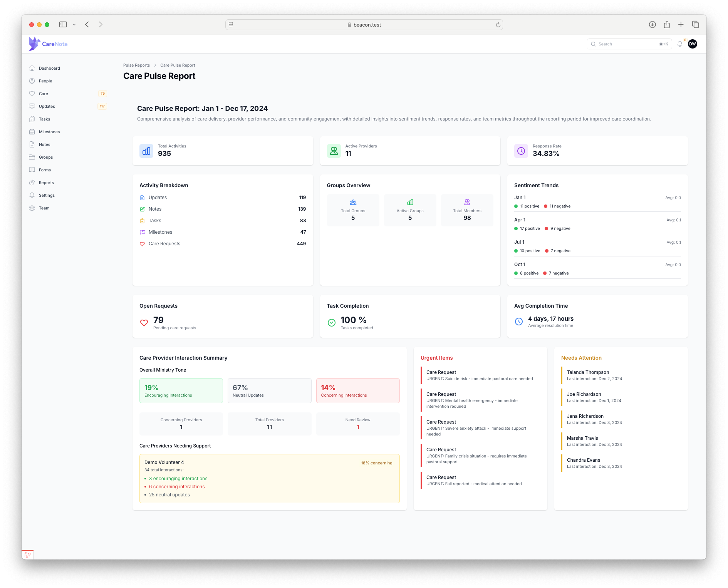This screenshot has width=728, height=588.
Task: Click the browser share icon
Action: pyautogui.click(x=667, y=24)
